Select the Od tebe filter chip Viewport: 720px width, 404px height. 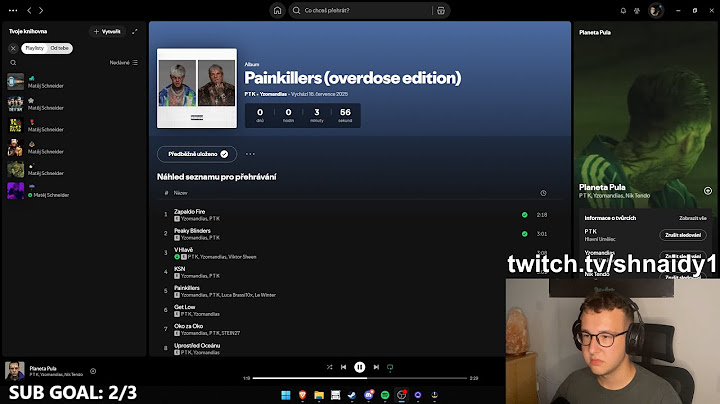[x=60, y=48]
